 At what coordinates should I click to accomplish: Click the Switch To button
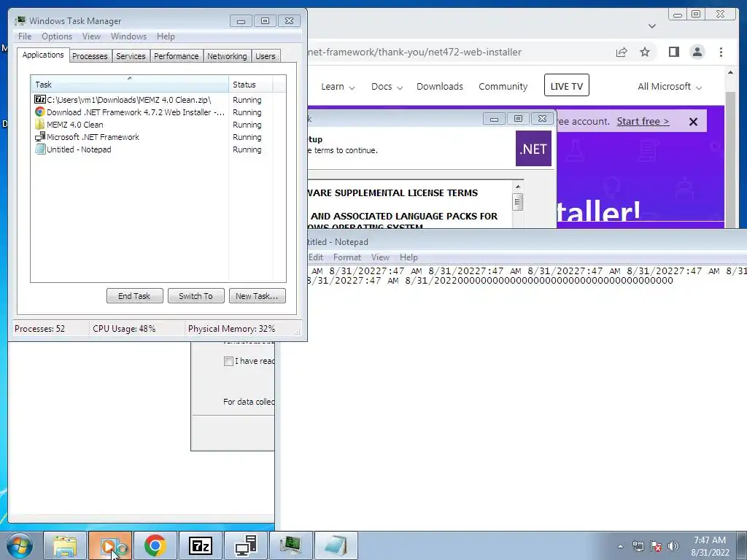point(196,296)
